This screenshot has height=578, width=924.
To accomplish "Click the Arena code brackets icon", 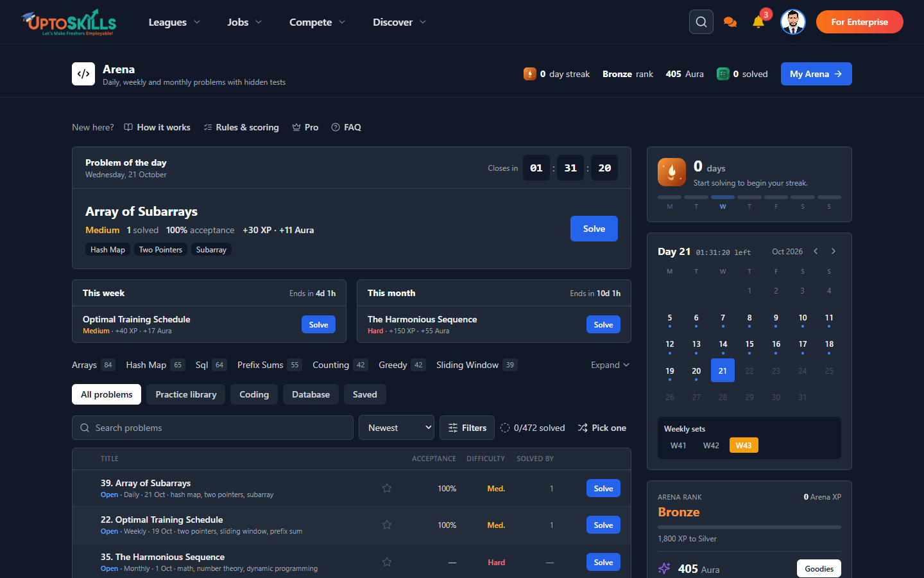I will coord(83,74).
